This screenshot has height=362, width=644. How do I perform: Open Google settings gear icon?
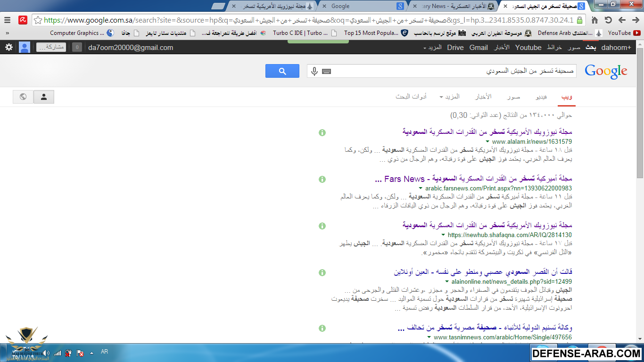[x=9, y=47]
